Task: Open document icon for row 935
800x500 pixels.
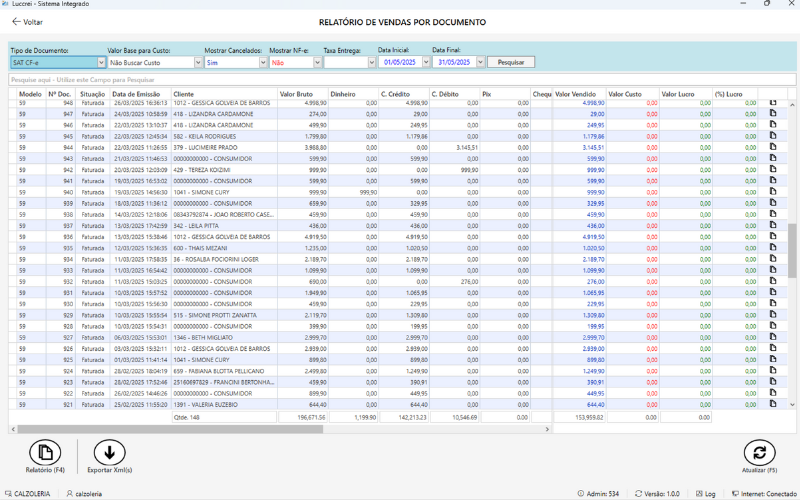Action: pyautogui.click(x=773, y=248)
